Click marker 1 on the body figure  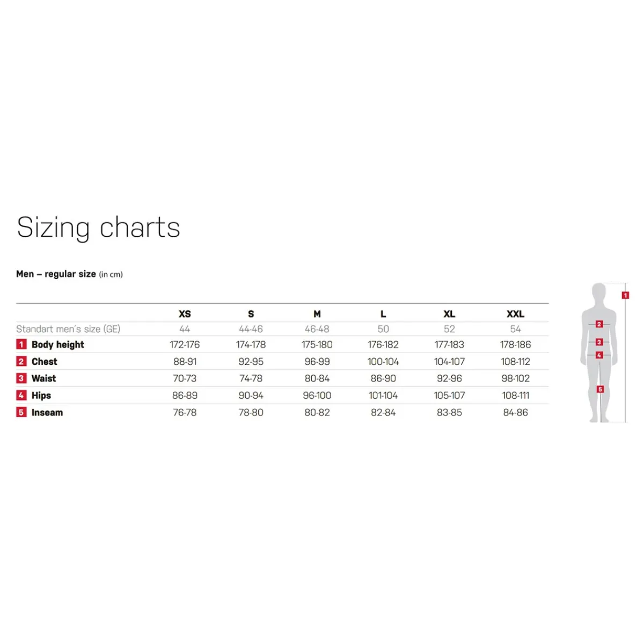tap(625, 295)
